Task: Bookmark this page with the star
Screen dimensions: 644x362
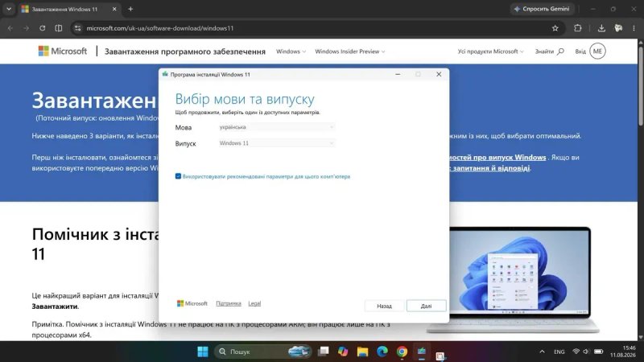Action: pyautogui.click(x=555, y=28)
